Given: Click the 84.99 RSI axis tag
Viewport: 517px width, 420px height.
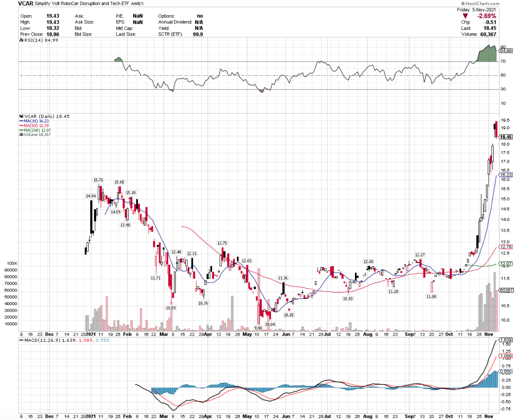Looking at the screenshot, I should pos(506,51).
